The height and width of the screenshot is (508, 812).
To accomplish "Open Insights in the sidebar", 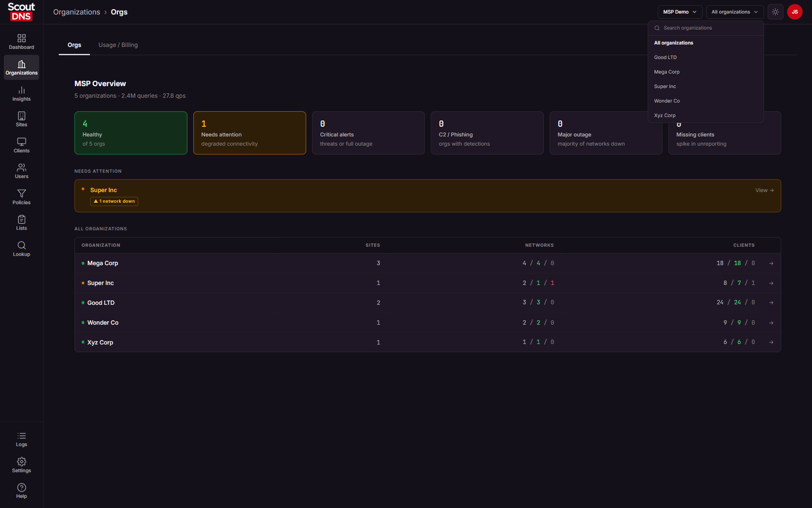I will 21,94.
